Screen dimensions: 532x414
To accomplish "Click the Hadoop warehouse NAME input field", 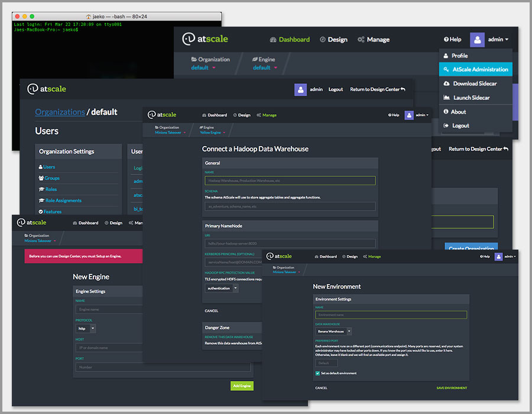I will click(290, 180).
